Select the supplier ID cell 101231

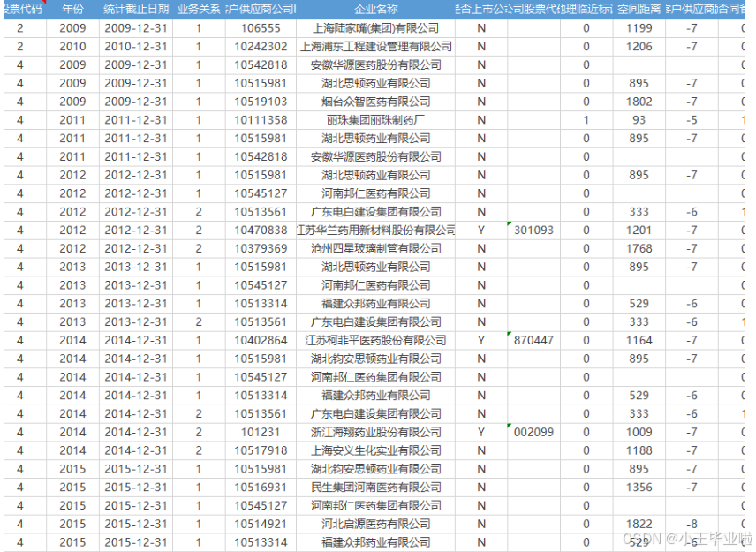261,433
